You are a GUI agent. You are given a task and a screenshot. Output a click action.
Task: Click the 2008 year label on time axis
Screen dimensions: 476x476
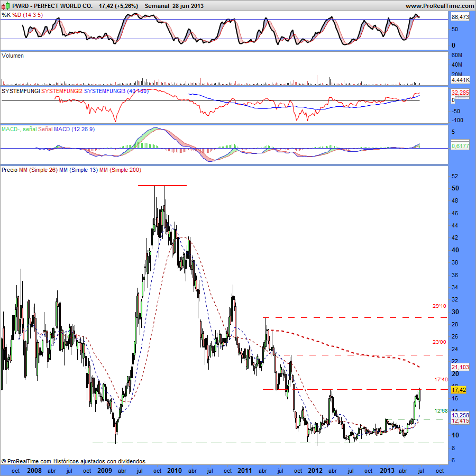(34, 471)
